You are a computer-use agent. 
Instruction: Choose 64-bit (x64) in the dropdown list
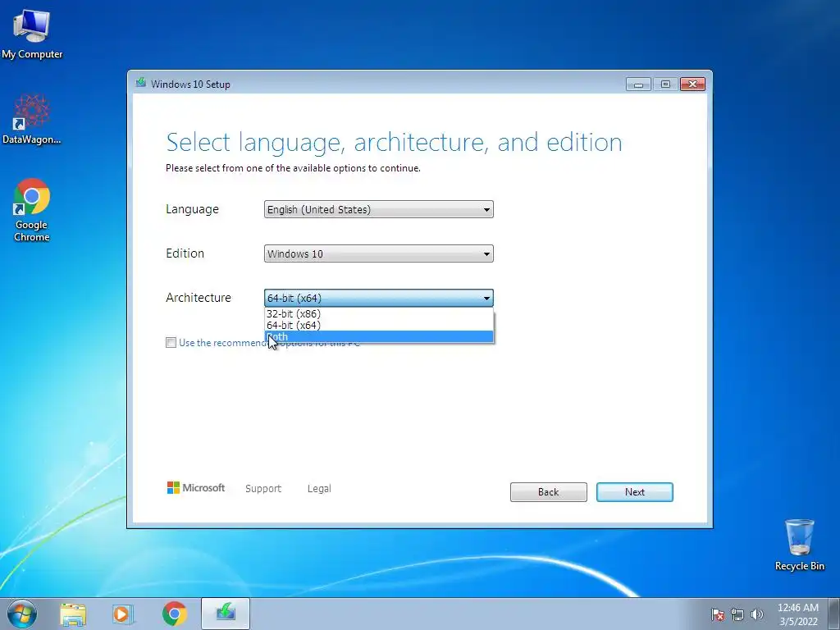[x=379, y=325]
